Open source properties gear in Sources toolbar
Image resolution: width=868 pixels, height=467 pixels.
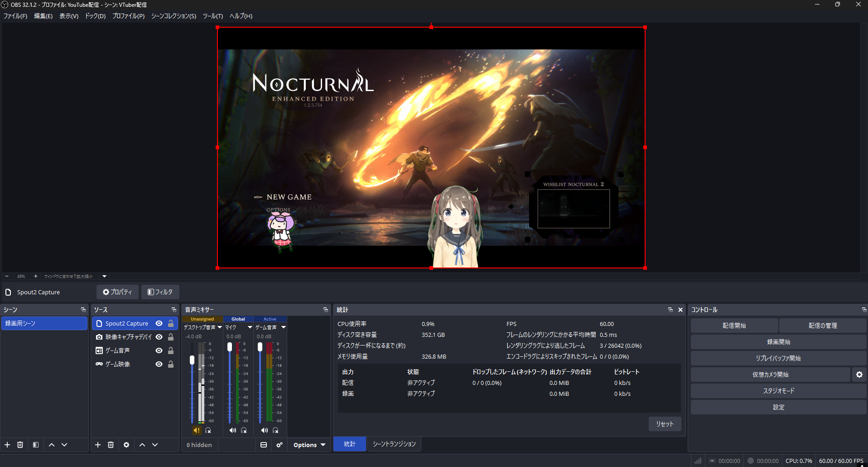point(126,445)
